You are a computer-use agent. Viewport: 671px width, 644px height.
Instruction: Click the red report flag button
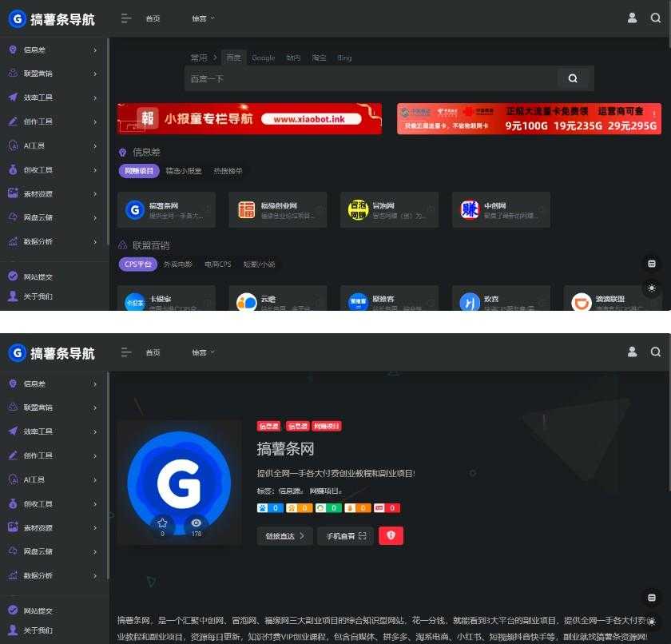point(391,535)
